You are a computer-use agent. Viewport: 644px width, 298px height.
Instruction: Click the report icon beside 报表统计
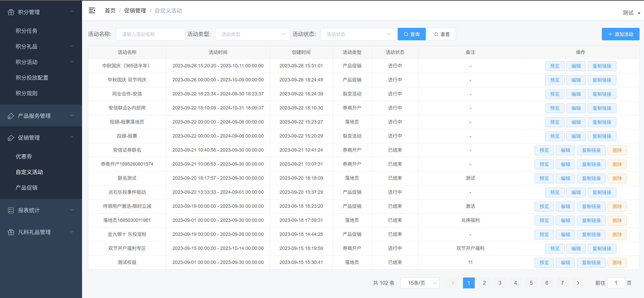click(x=11, y=210)
